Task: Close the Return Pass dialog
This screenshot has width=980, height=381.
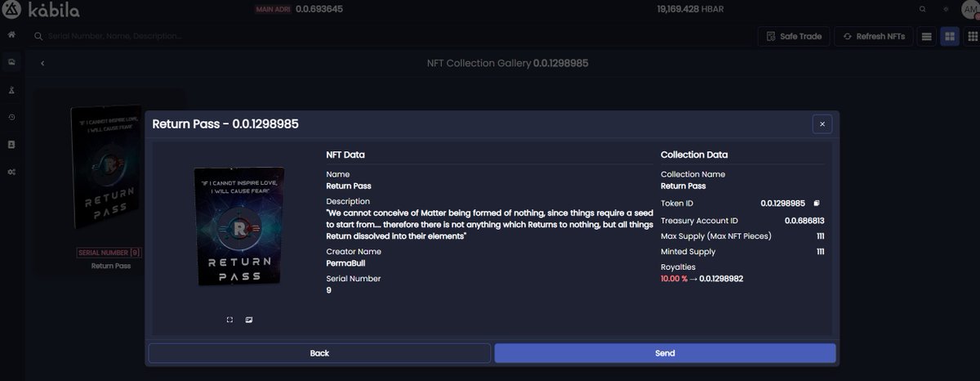Action: click(x=822, y=124)
